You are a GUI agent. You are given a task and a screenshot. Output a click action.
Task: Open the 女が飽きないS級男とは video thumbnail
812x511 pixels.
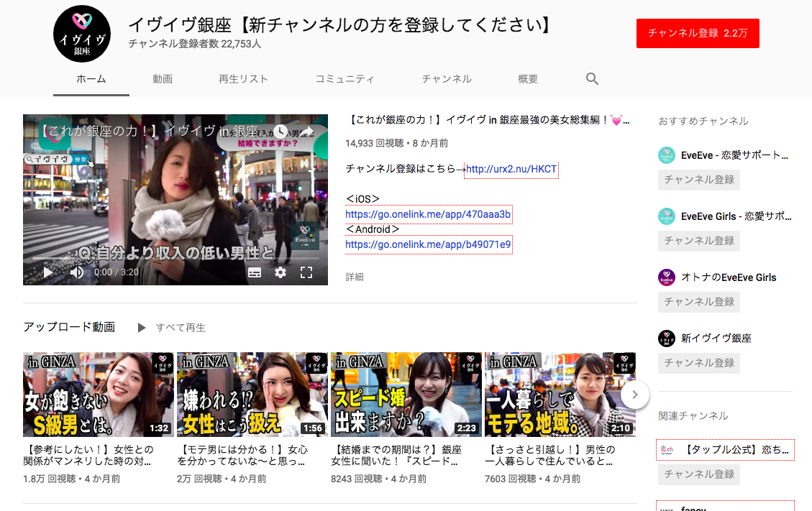99,395
